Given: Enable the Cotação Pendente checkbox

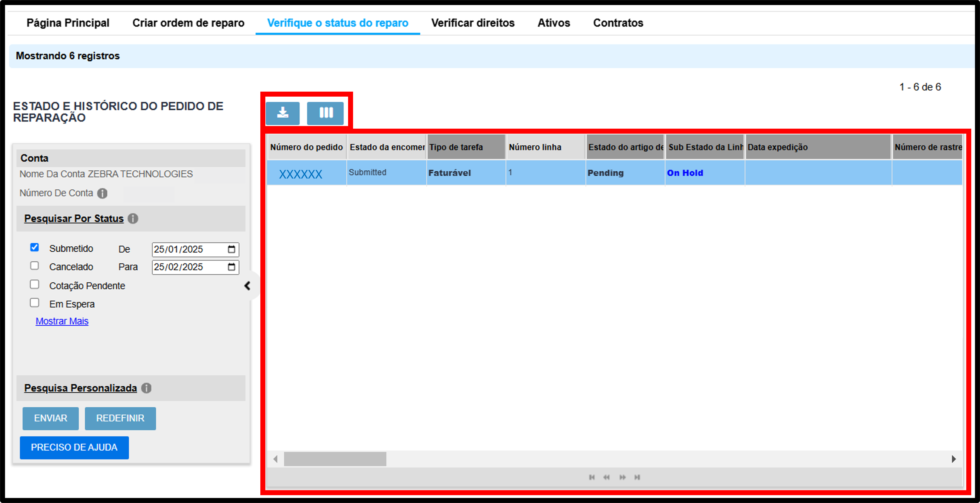Looking at the screenshot, I should pyautogui.click(x=35, y=284).
